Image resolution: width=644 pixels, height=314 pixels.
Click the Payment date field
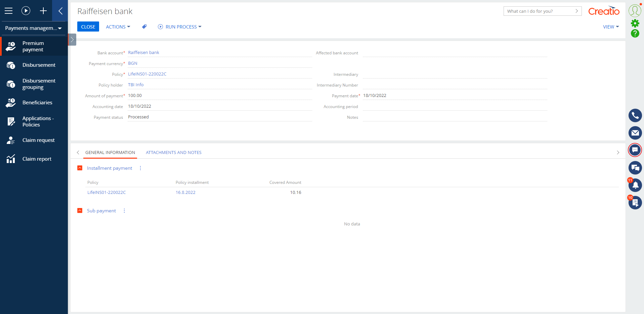tap(455, 96)
